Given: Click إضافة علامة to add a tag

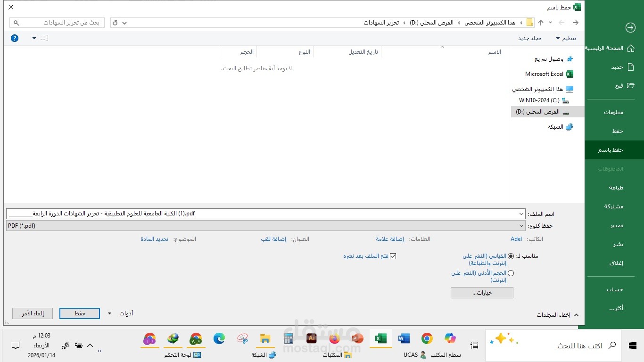Looking at the screenshot, I should tap(390, 239).
